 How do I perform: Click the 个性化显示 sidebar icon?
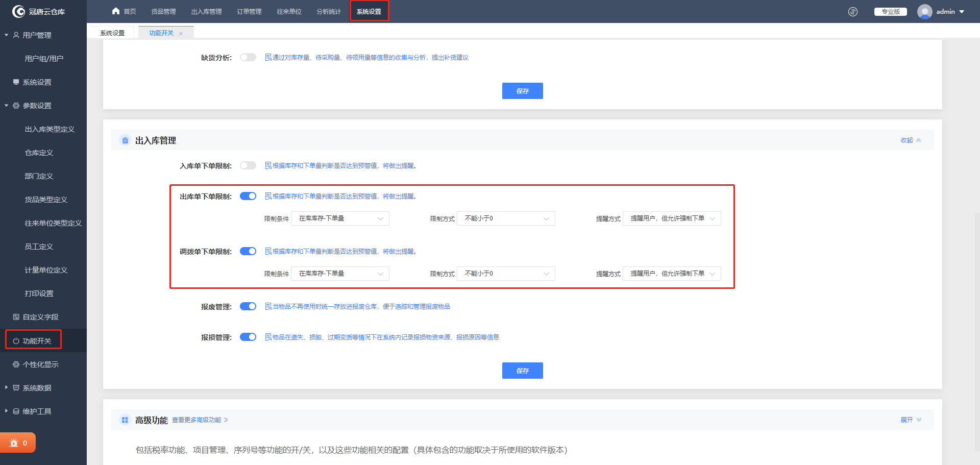[16, 364]
